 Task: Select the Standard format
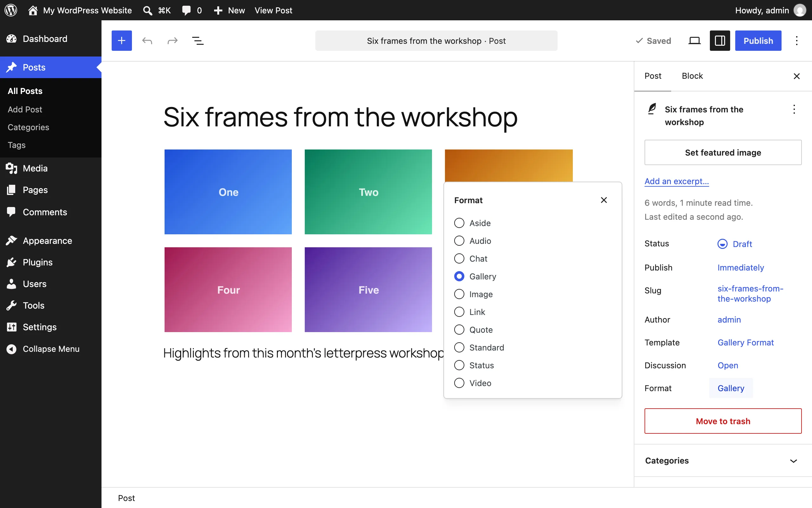[459, 347]
